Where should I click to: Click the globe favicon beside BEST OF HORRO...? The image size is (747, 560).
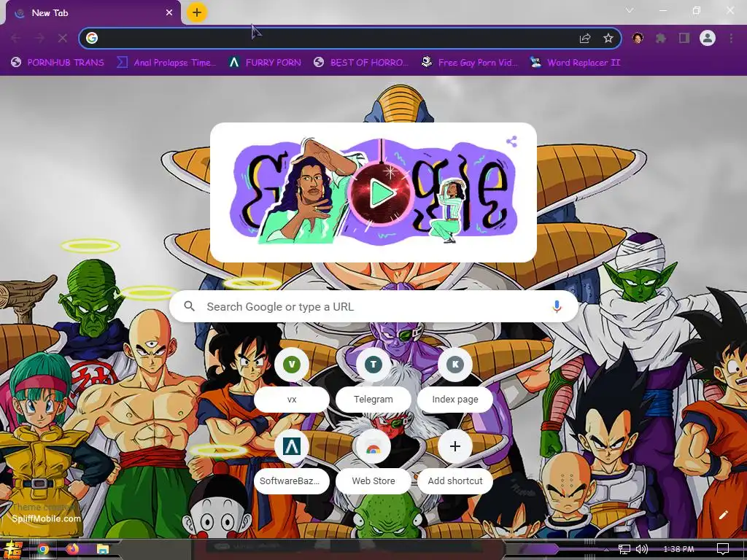pos(319,63)
